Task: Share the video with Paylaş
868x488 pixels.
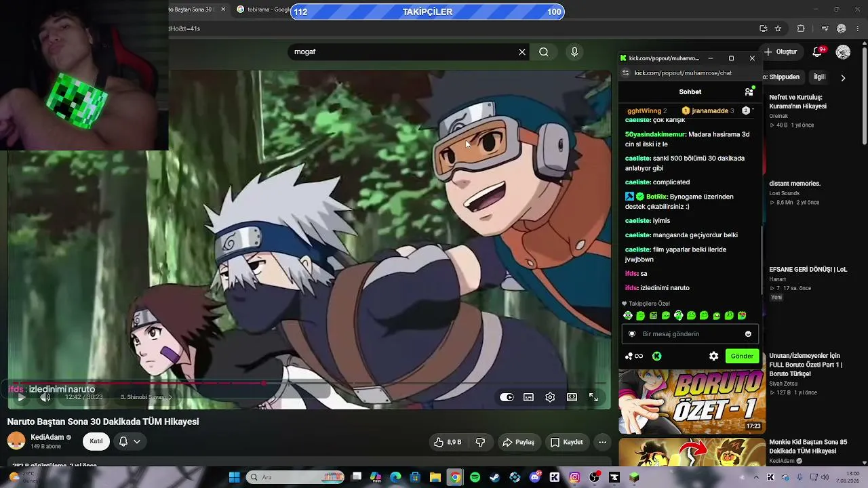Action: point(518,442)
